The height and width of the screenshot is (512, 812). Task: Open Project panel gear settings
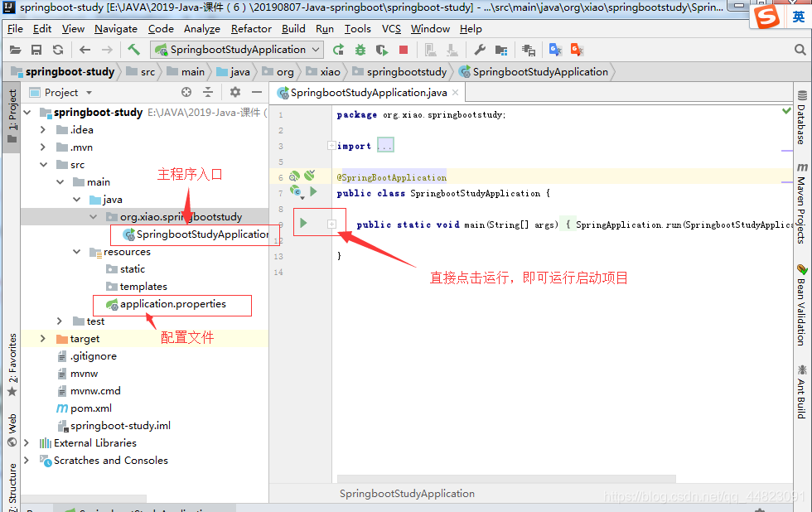tap(235, 92)
